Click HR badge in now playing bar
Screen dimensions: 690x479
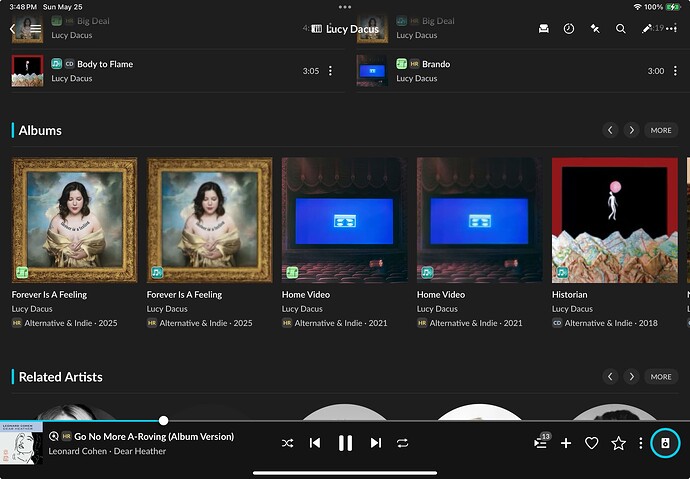point(66,436)
